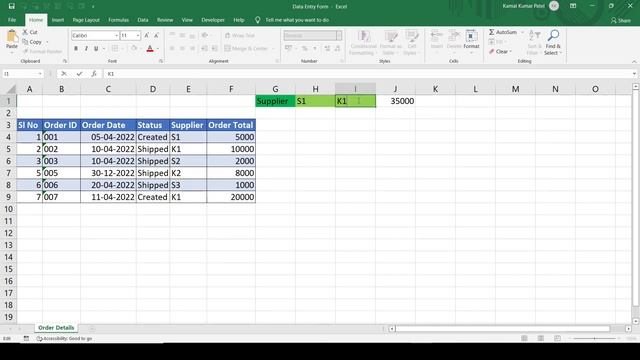Select the 20000 order total cell

pyautogui.click(x=231, y=197)
